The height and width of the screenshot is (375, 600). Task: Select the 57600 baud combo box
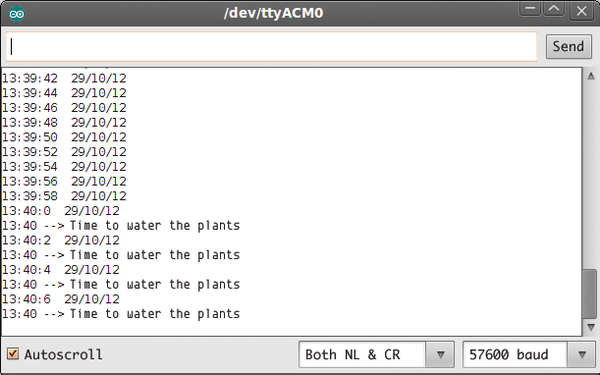pyautogui.click(x=529, y=355)
